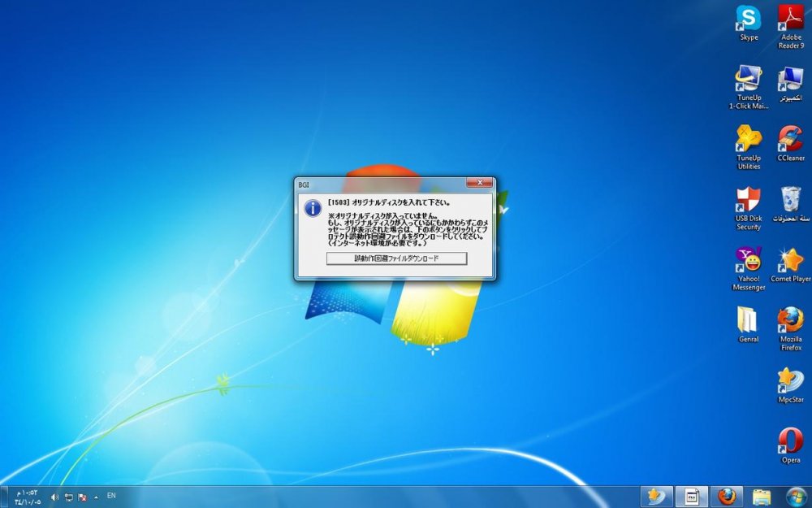Viewport: 812px width, 508px height.
Task: Click the 誤動作回避ファイルダウンロード download button
Action: coord(396,258)
